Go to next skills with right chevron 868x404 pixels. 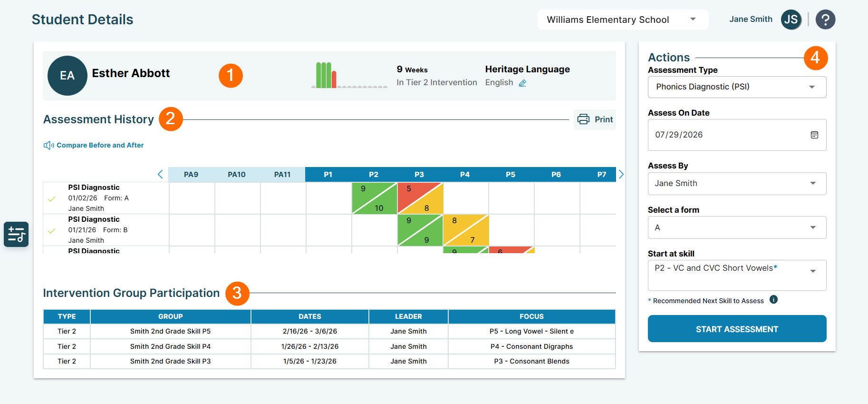tap(621, 174)
